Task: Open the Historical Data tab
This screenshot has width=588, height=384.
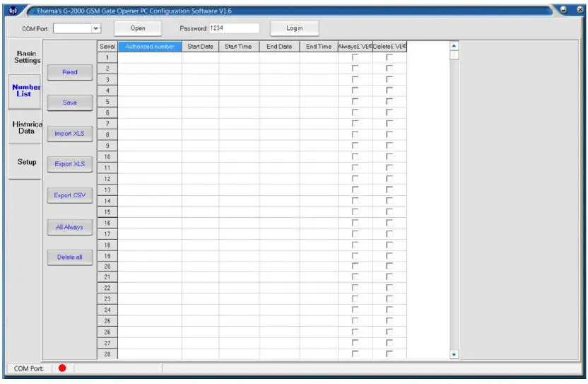Action: 25,127
